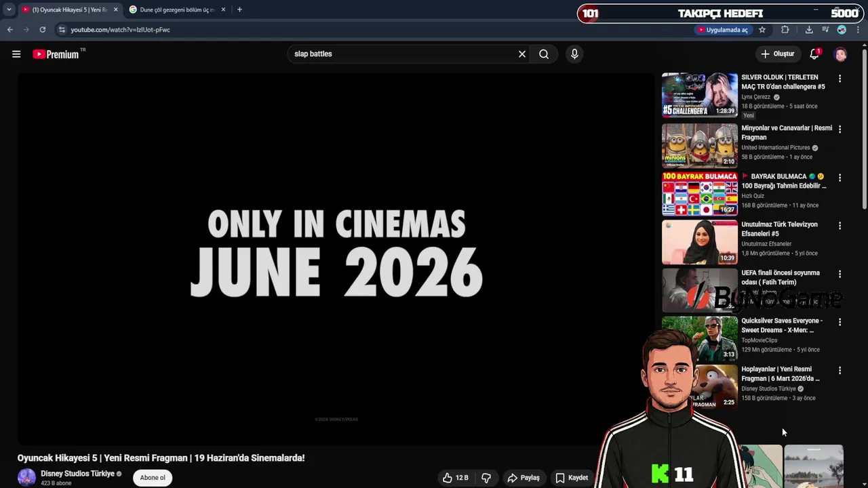View site information icon in address bar
The height and width of the screenshot is (488, 868).
[x=62, y=30]
